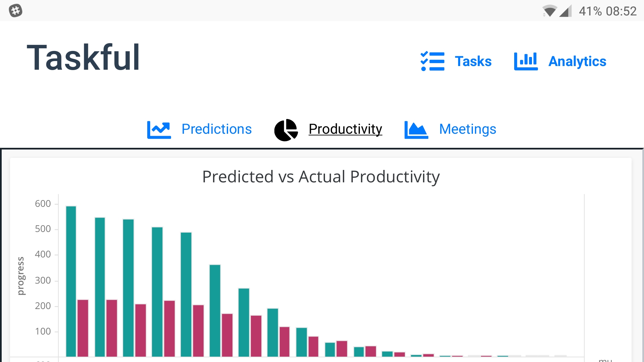The width and height of the screenshot is (644, 362).
Task: Click the Predictions trend line icon
Action: 159,130
